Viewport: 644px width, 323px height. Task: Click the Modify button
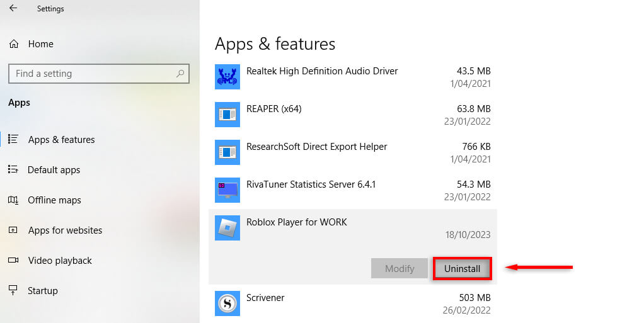click(400, 269)
